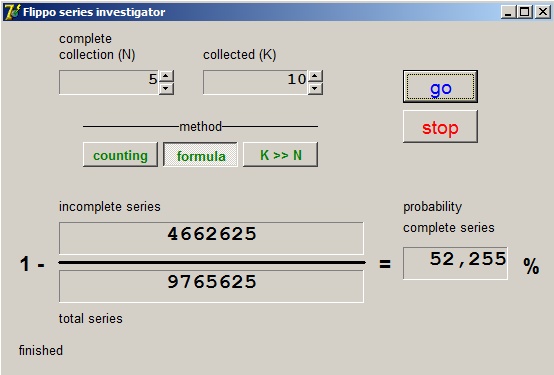This screenshot has height=375, width=554.
Task: Click the method section label
Action: coord(200,126)
